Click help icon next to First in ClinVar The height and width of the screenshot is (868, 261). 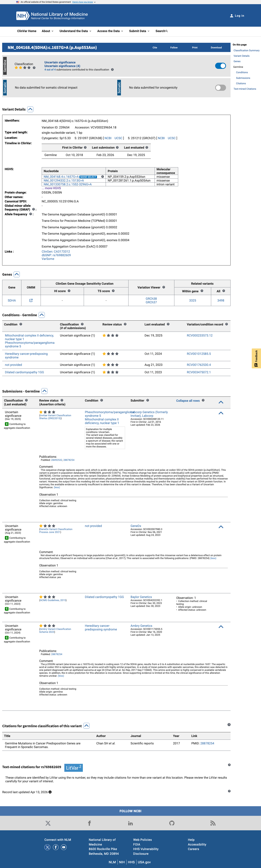85,148
